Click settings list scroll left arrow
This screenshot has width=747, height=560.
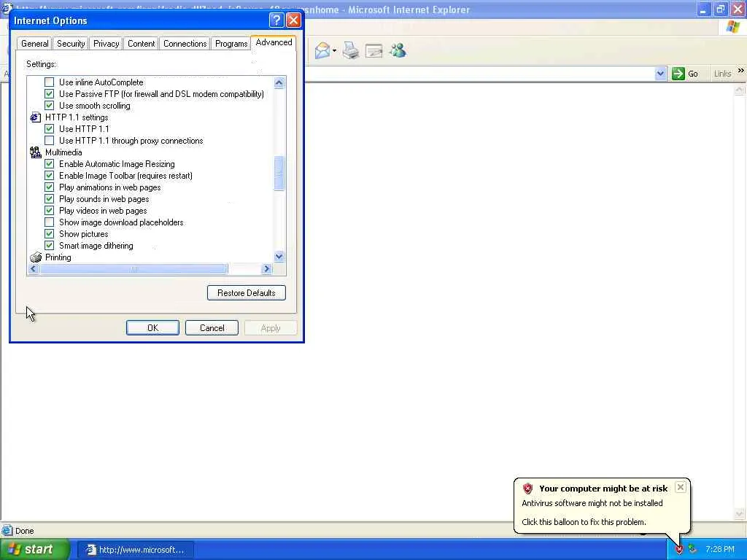click(x=33, y=268)
